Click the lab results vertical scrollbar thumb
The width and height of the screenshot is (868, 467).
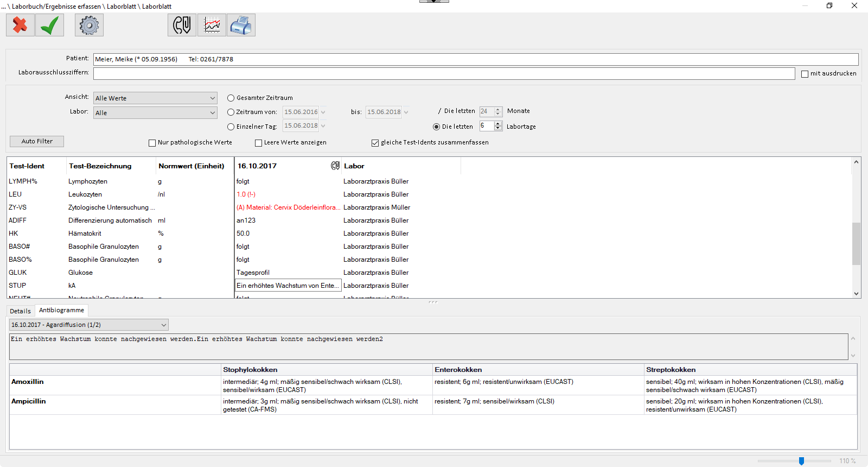pos(856,243)
